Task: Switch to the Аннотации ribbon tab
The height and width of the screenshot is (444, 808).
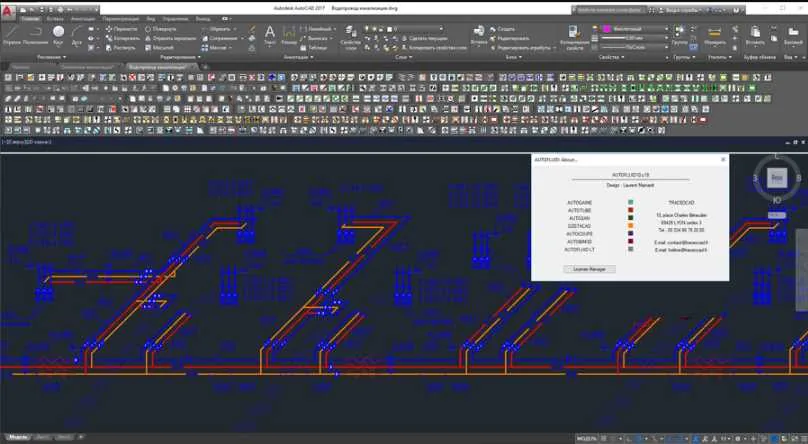Action: (x=82, y=19)
